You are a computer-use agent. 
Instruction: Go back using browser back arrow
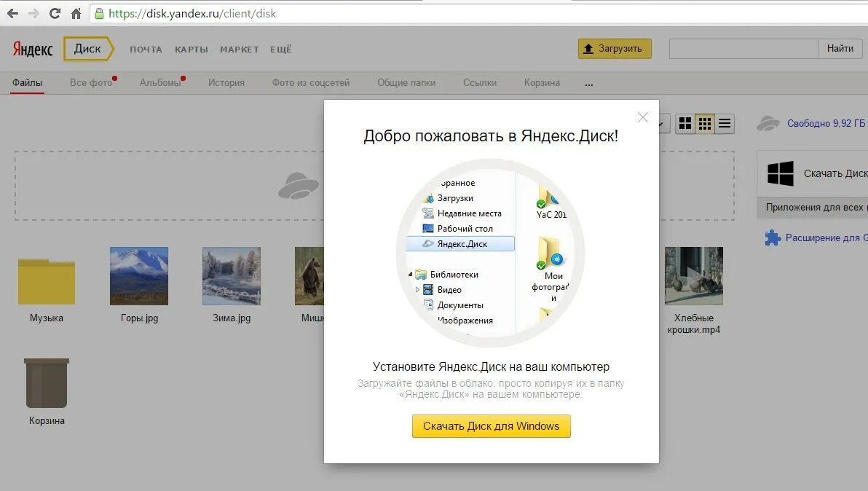[12, 13]
